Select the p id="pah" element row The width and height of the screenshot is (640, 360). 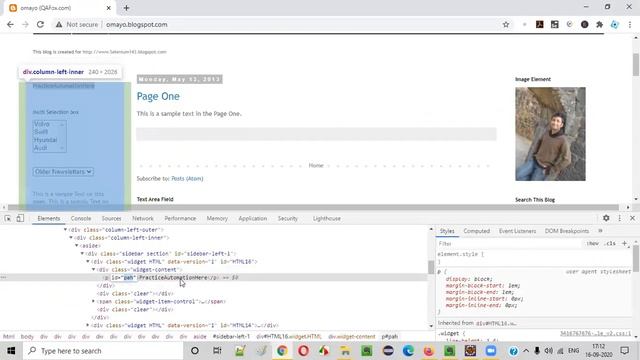point(213,278)
